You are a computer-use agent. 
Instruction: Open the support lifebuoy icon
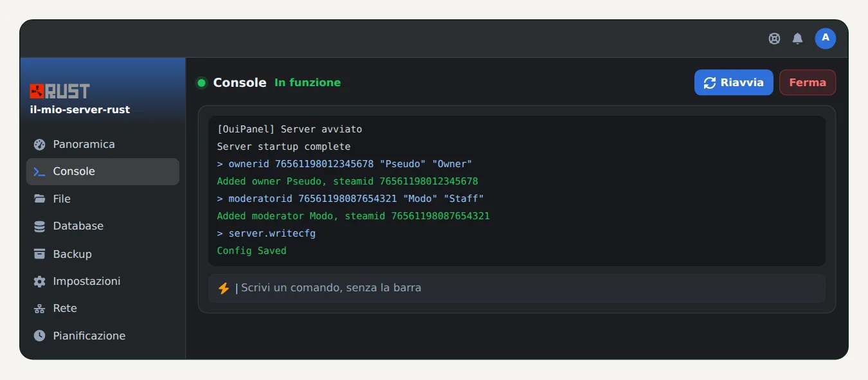tap(774, 39)
